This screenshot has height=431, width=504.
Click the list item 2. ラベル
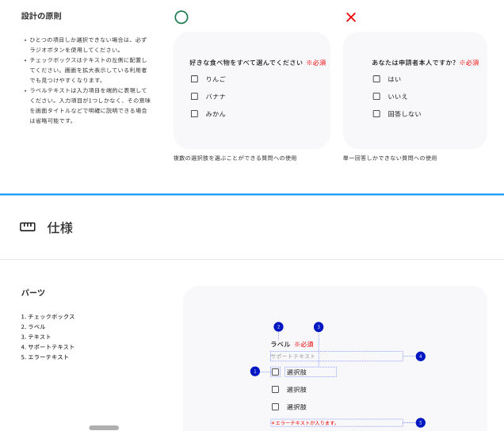[33, 326]
